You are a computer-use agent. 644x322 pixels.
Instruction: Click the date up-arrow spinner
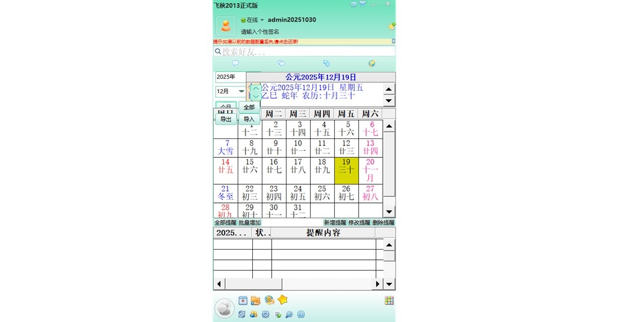point(257,87)
